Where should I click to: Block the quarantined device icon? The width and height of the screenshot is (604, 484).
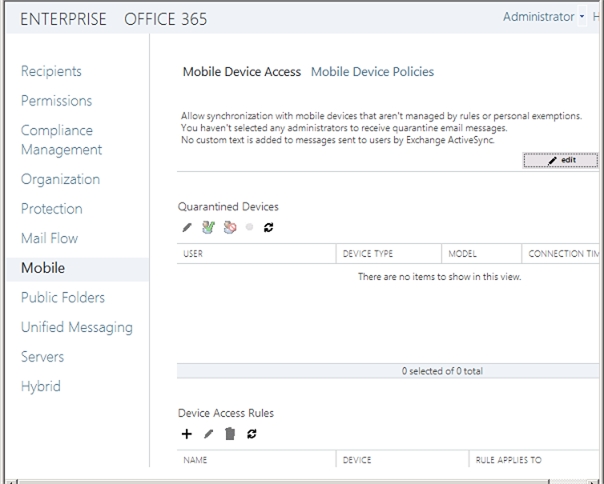230,227
